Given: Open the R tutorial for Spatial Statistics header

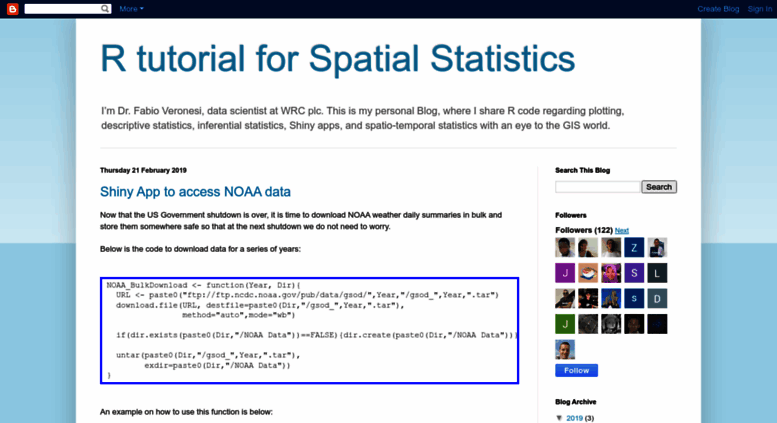Looking at the screenshot, I should (337, 59).
